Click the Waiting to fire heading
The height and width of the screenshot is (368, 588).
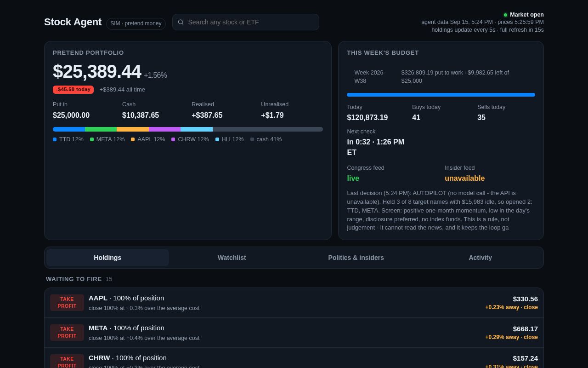pyautogui.click(x=74, y=279)
